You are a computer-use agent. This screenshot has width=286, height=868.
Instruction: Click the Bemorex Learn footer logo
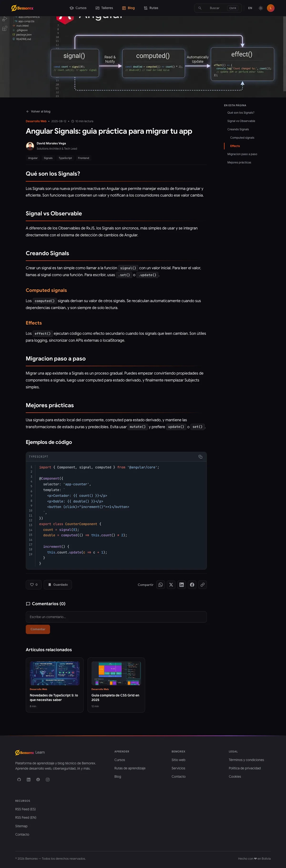click(x=30, y=752)
